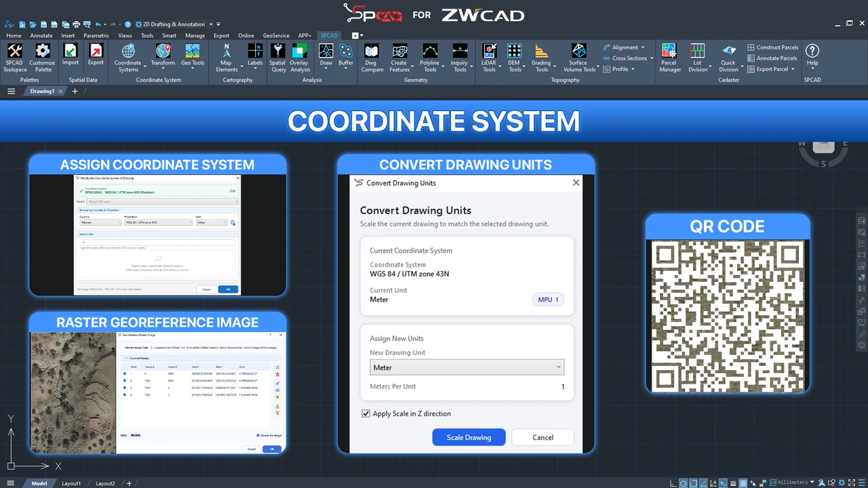Open the Import spatial data tool
Viewport: 868px width, 488px height.
pyautogui.click(x=71, y=55)
